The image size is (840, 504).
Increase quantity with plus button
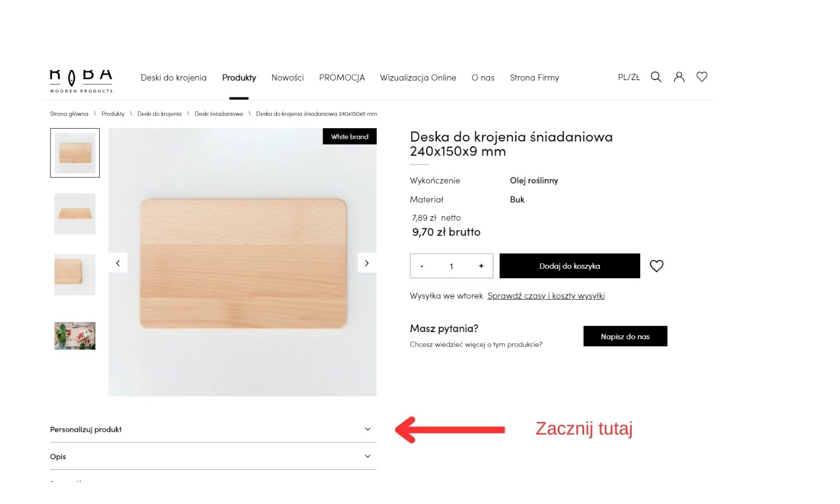pos(481,266)
